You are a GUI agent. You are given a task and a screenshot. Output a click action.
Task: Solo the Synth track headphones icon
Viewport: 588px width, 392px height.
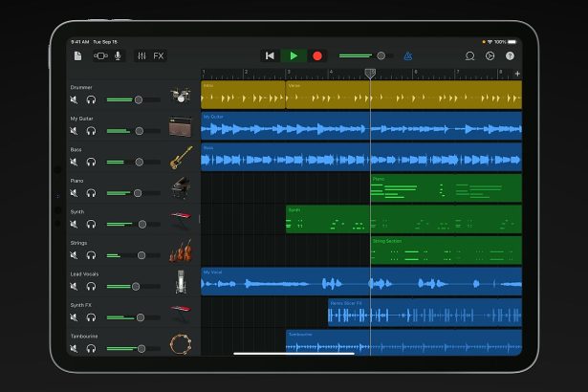pyautogui.click(x=91, y=225)
